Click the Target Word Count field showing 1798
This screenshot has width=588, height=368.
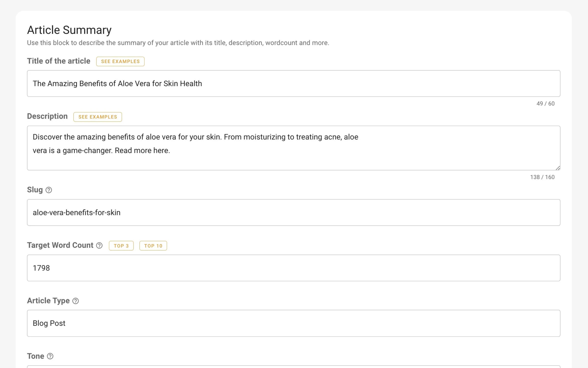click(x=294, y=268)
